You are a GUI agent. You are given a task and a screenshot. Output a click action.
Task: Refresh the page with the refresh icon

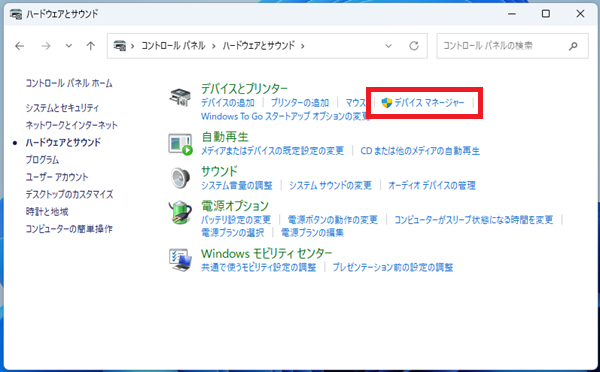coord(414,46)
